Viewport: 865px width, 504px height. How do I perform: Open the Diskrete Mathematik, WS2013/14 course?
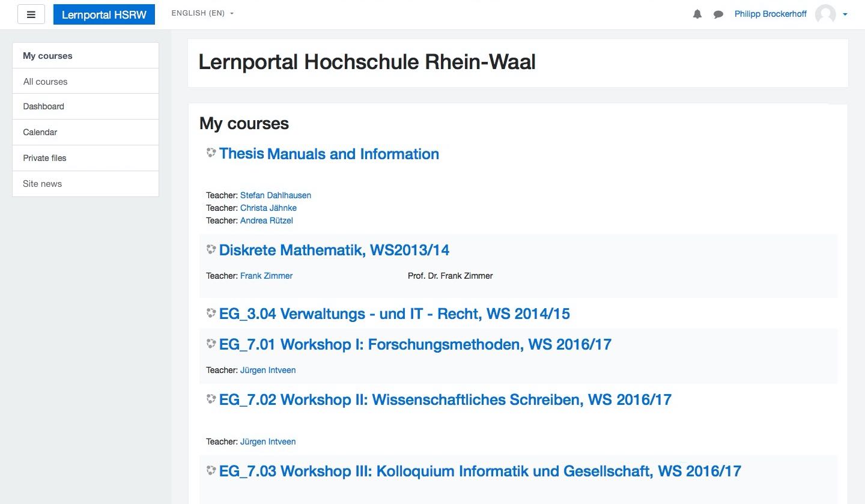[334, 250]
